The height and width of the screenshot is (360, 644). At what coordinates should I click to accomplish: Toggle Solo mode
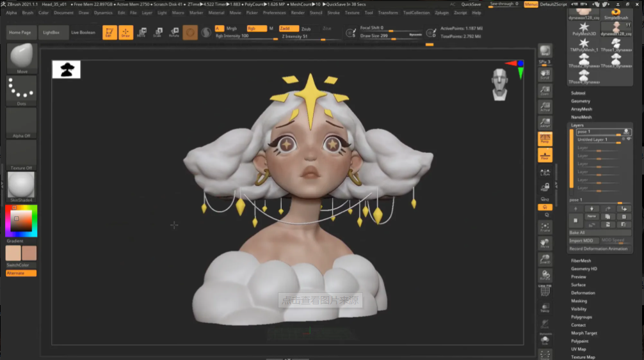(545, 340)
